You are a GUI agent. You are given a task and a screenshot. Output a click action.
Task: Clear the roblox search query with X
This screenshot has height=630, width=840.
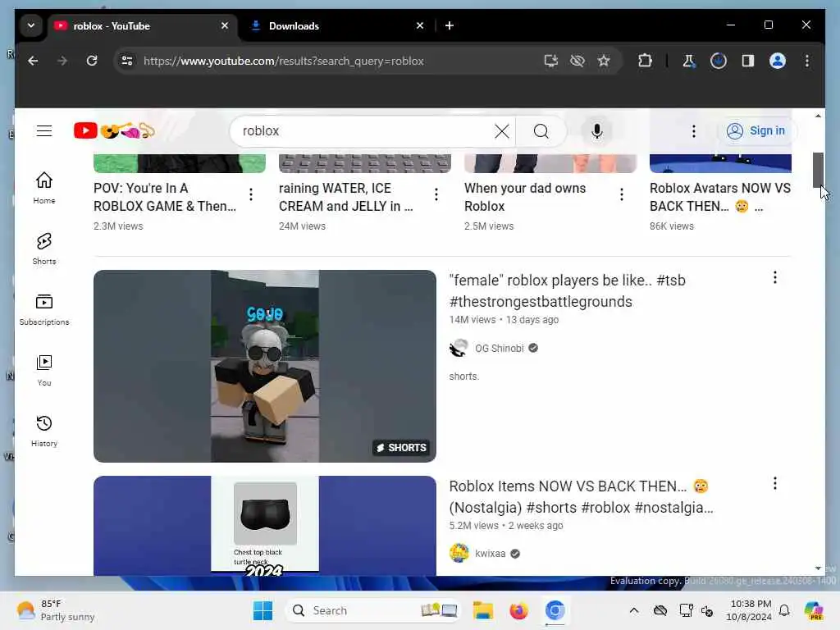point(501,130)
